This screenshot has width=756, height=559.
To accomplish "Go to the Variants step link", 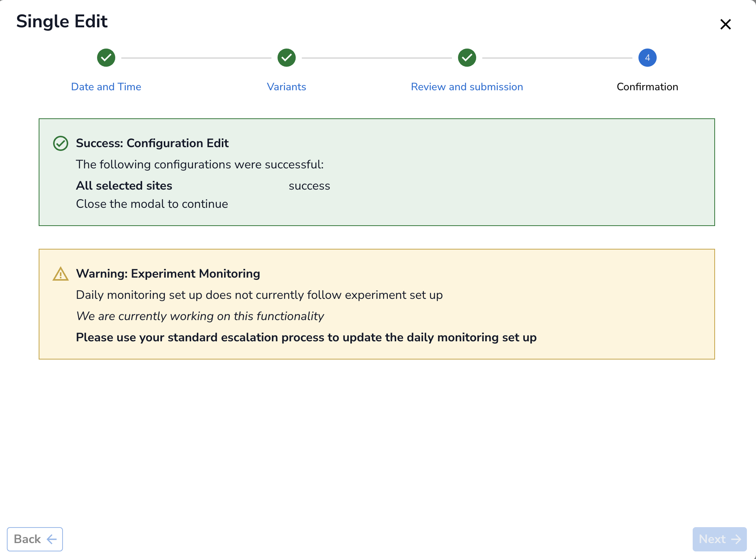I will click(287, 87).
